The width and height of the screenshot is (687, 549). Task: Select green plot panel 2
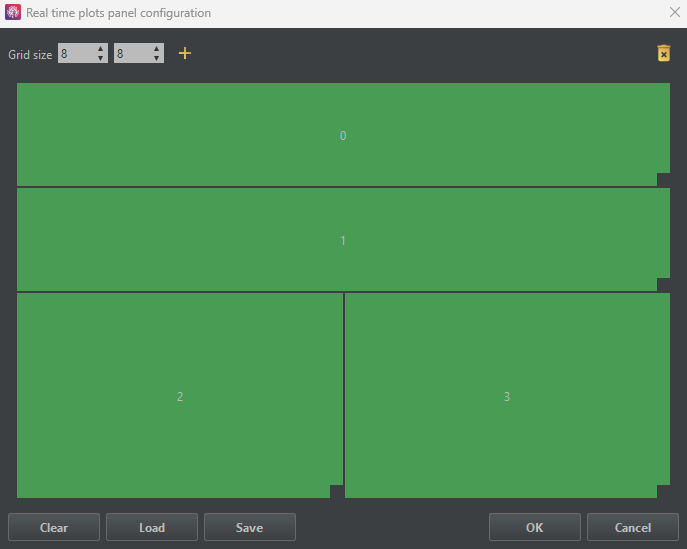click(180, 397)
